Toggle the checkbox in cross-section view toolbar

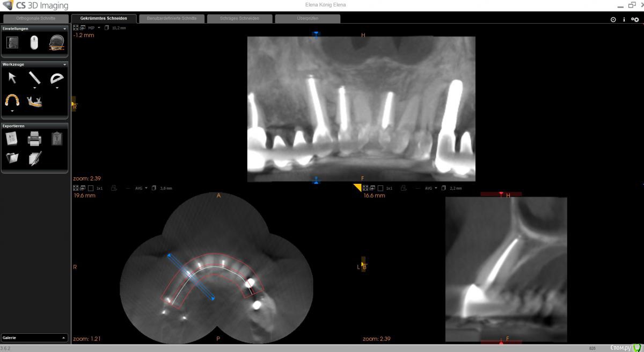(x=380, y=189)
